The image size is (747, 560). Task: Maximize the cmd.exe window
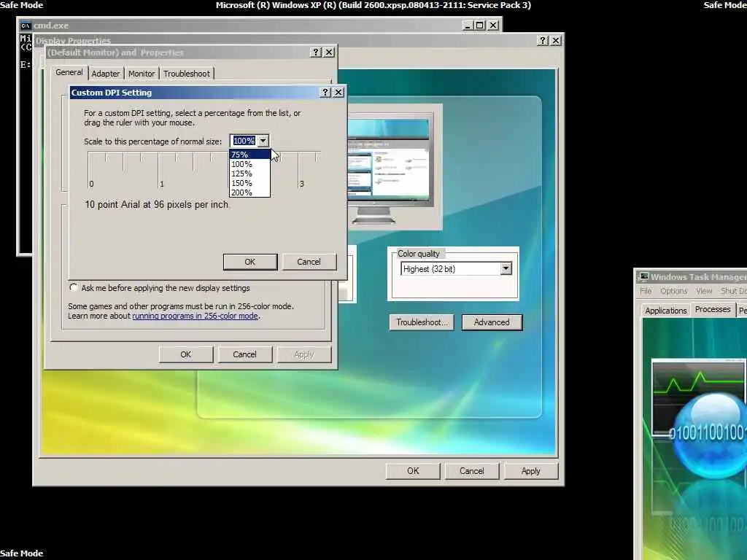click(x=480, y=26)
